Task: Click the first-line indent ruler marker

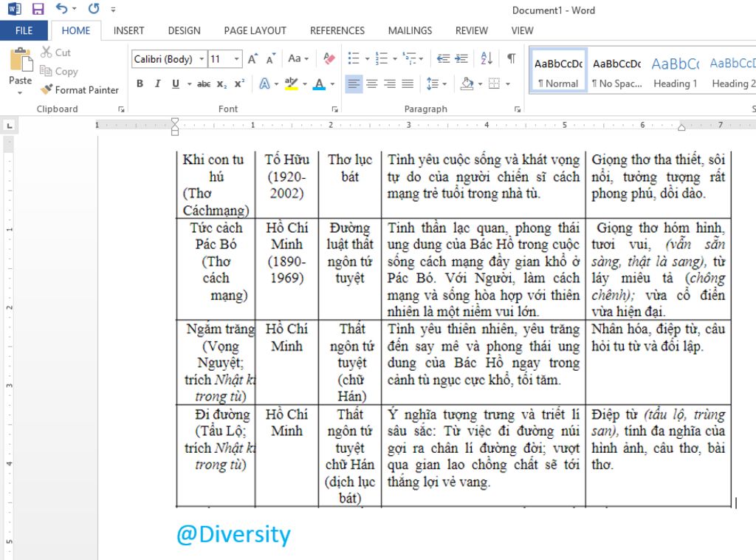Action: [x=175, y=122]
